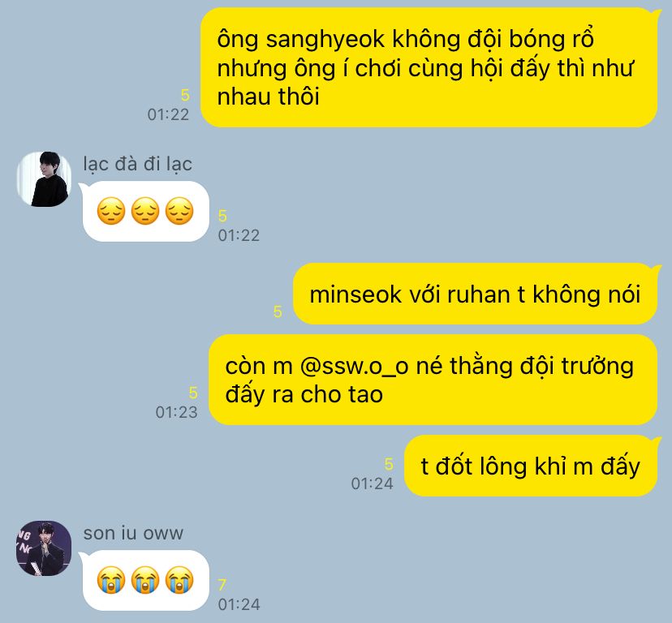Viewport: 672px width, 623px height.
Task: Tap the first crying face emoji
Action: pyautogui.click(x=111, y=580)
